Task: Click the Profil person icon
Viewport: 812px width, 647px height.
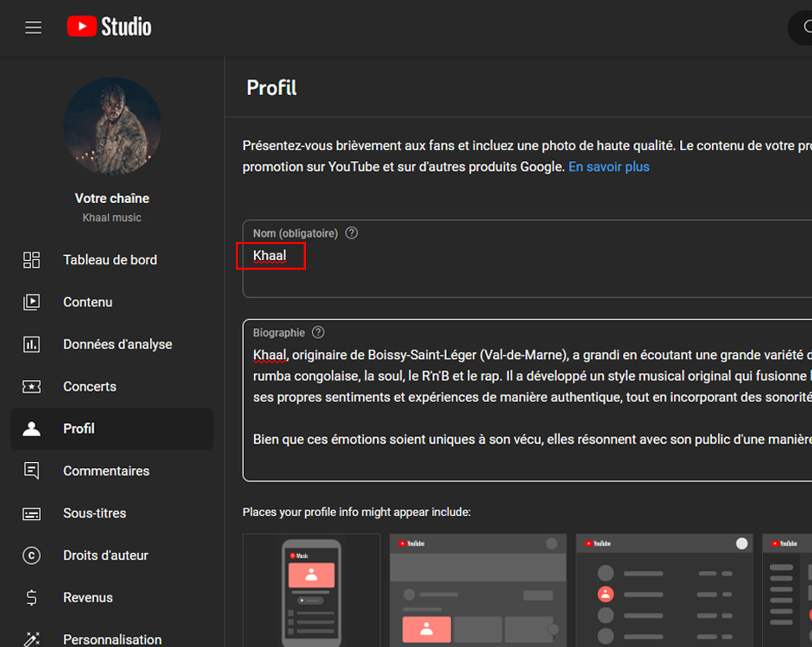Action: (x=32, y=429)
